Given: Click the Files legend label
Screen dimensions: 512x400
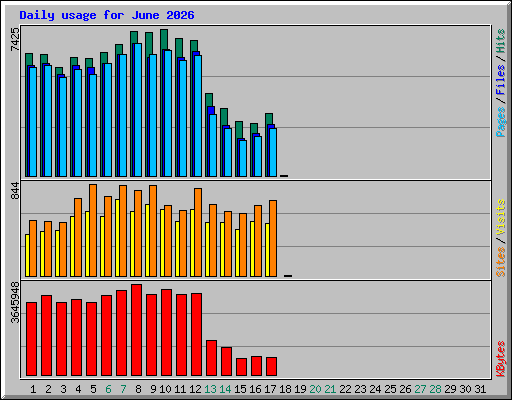Looking at the screenshot, I should click(501, 79).
